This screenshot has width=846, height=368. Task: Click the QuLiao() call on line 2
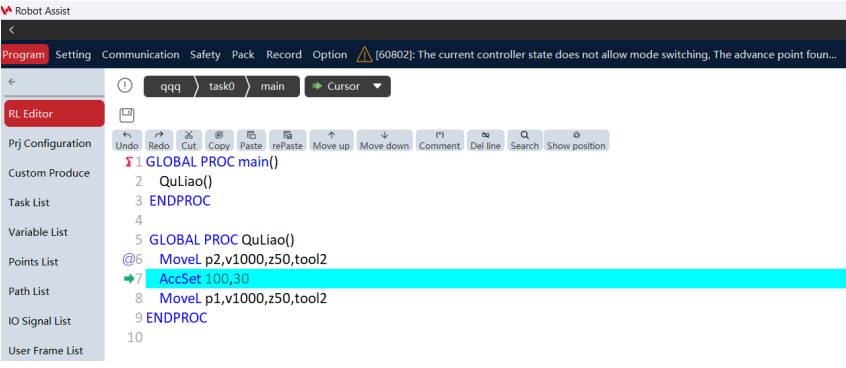[x=186, y=182]
